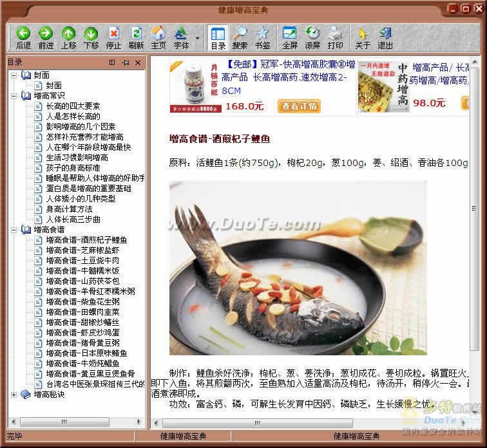Toggle auto-hide pin on 目录 panel
487x448 pixels.
(x=125, y=62)
